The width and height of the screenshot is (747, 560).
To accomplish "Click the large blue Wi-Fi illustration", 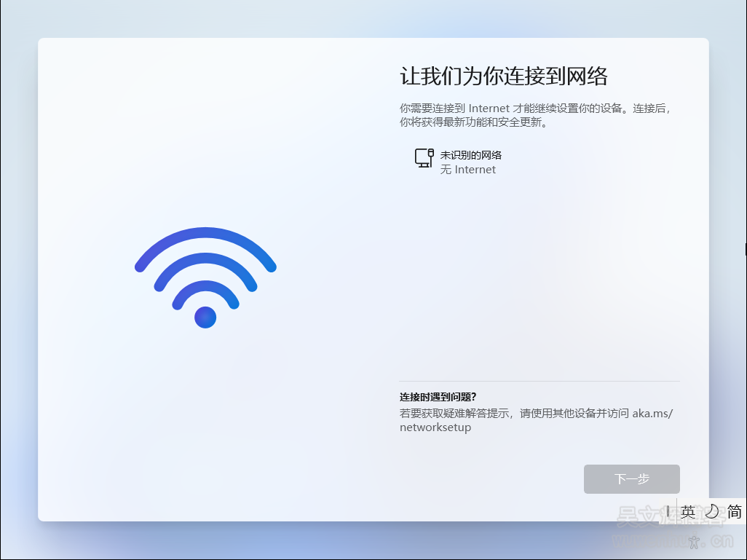I will click(x=205, y=277).
